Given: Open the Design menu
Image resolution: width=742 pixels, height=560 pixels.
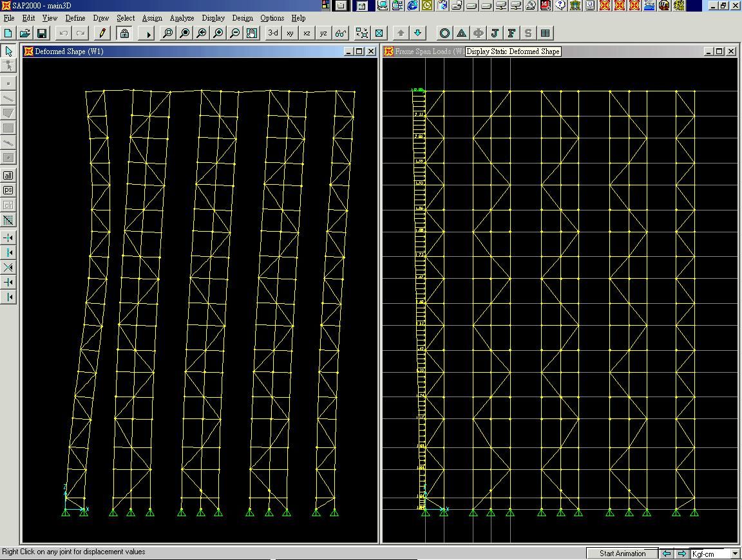Looking at the screenshot, I should [242, 18].
